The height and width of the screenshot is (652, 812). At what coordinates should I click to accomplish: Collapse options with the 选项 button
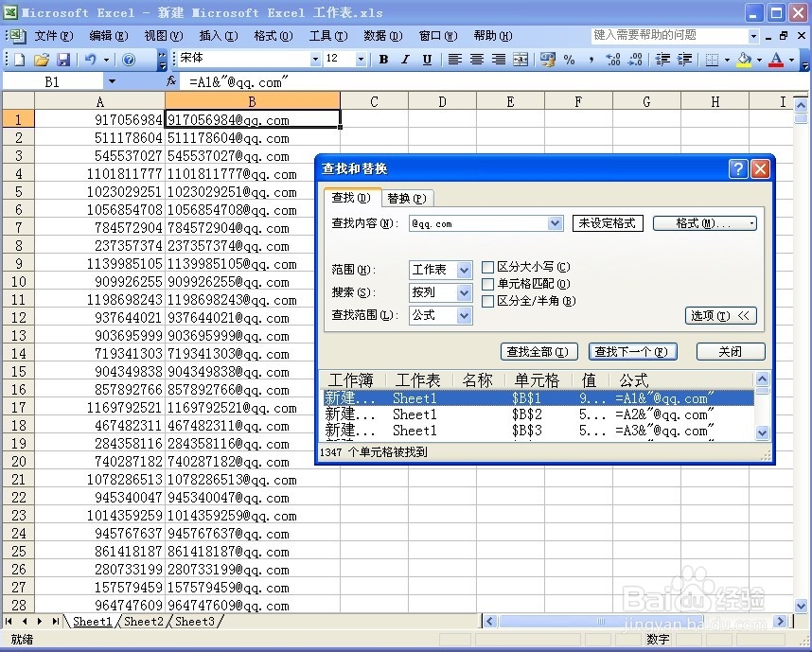pyautogui.click(x=721, y=316)
